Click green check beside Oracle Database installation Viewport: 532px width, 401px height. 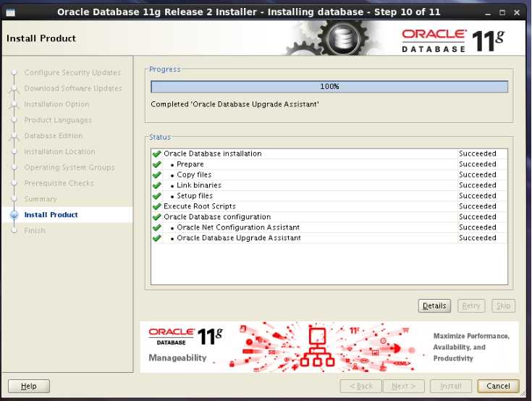coord(157,153)
